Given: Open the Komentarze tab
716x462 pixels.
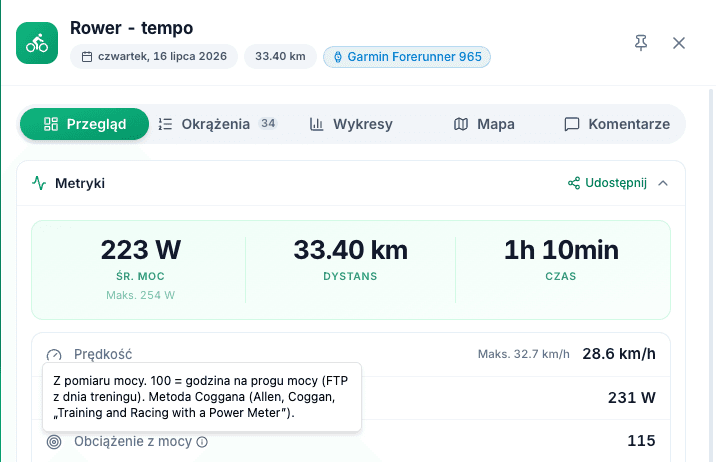Looking at the screenshot, I should [x=617, y=124].
